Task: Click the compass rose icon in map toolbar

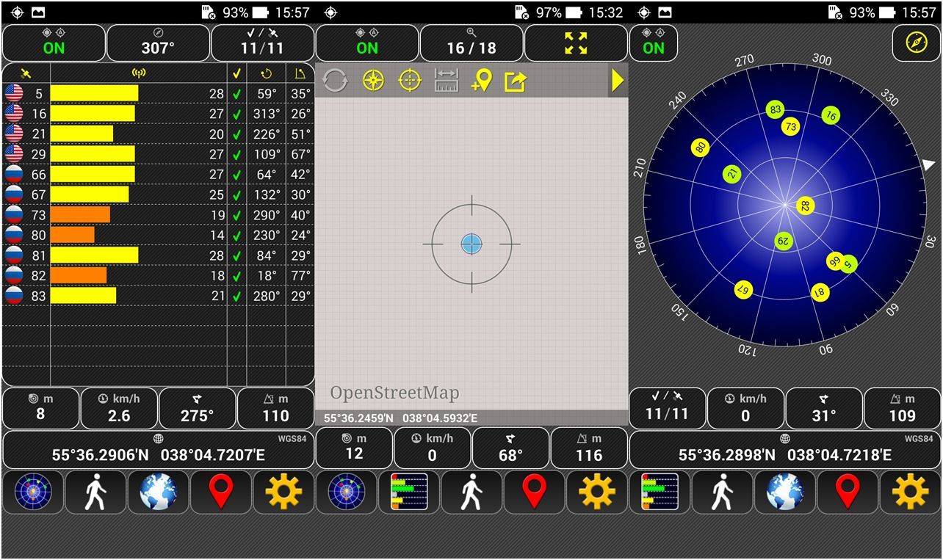Action: [x=374, y=80]
